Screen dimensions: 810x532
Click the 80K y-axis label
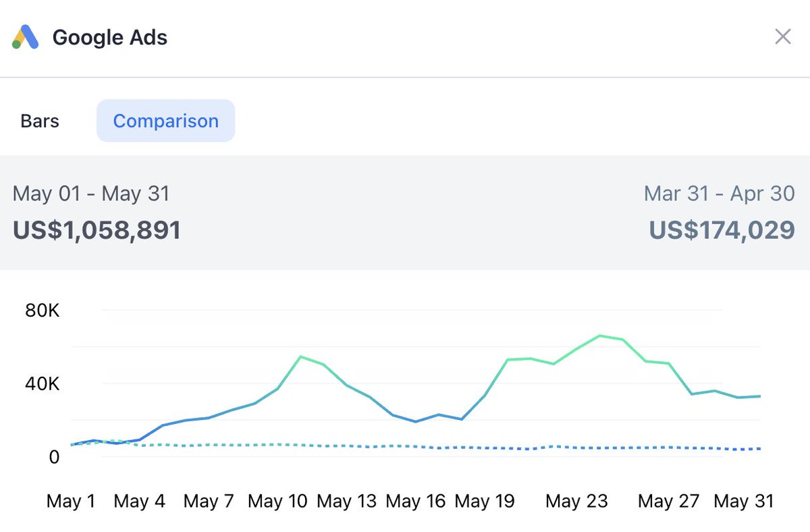[x=43, y=311]
